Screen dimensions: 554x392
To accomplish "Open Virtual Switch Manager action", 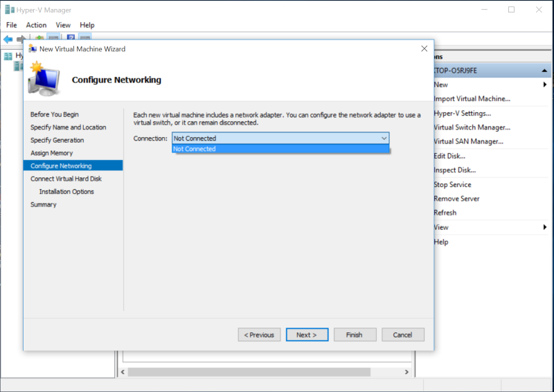I will tap(472, 127).
